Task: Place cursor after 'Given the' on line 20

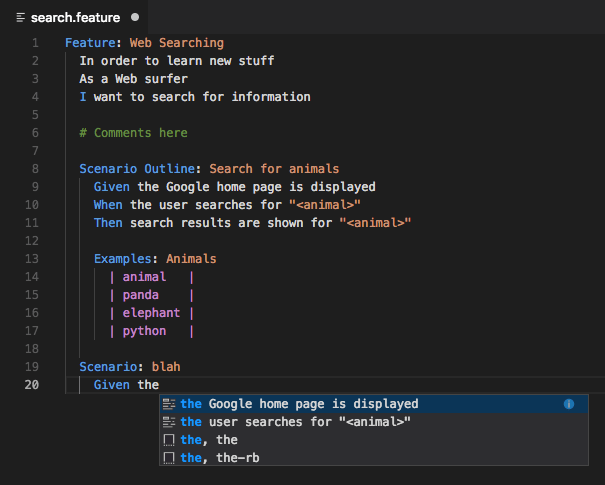Action: point(160,385)
